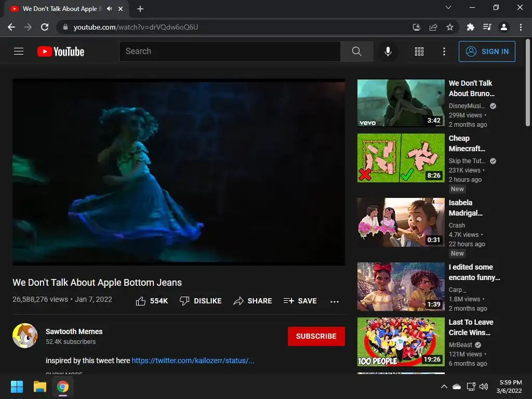Show hidden system tray icons

tap(444, 387)
